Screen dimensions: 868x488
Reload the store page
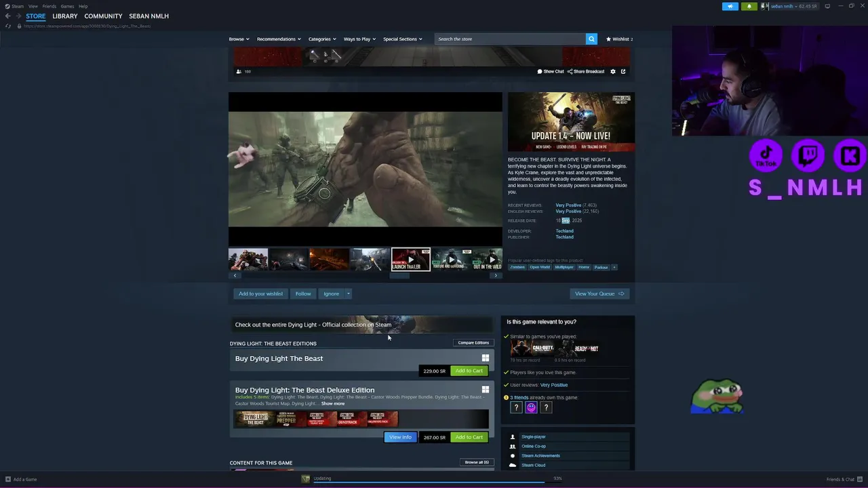(8, 26)
